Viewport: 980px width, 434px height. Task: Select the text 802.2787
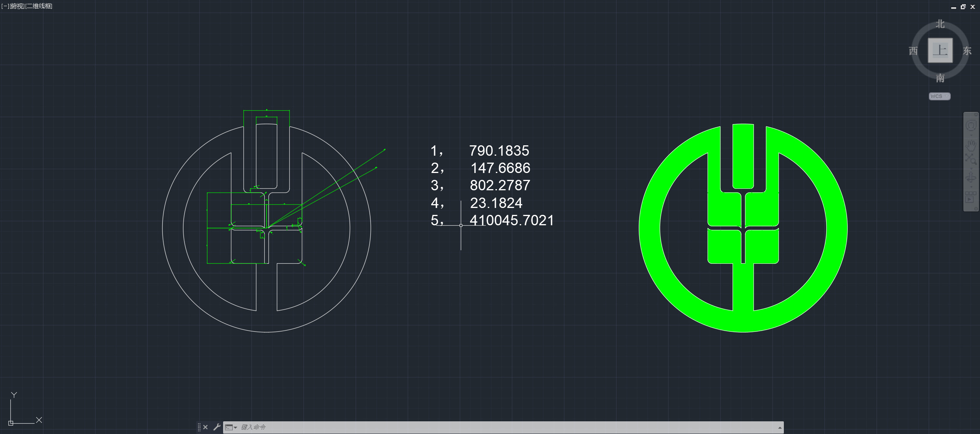500,185
